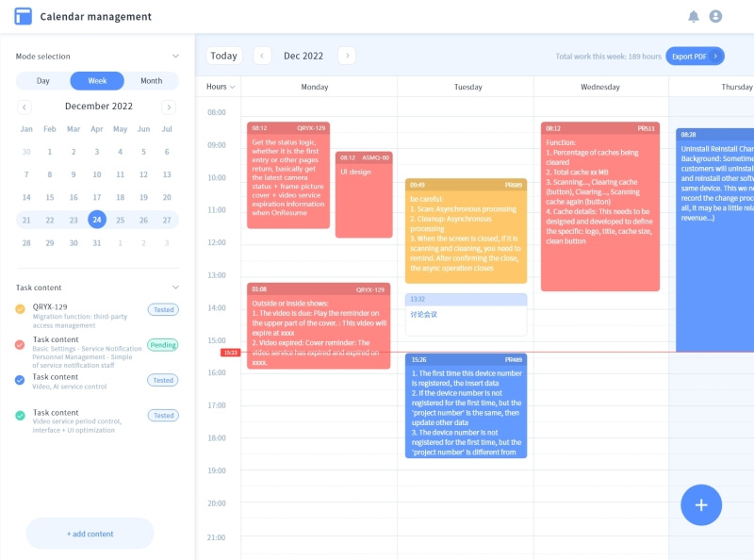
Task: Switch to Month view
Action: point(152,81)
